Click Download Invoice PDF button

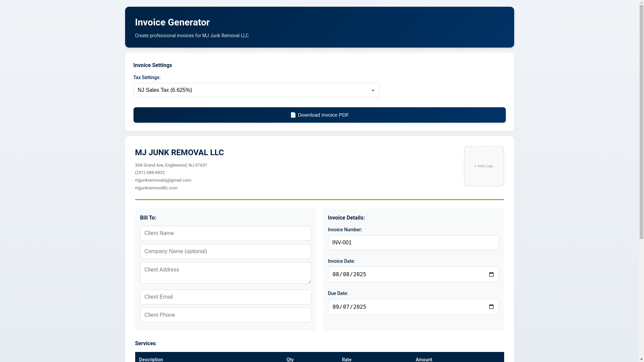point(319,115)
